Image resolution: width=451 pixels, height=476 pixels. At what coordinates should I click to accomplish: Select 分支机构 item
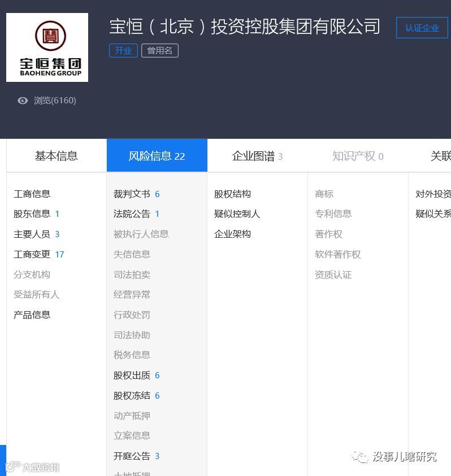(32, 274)
